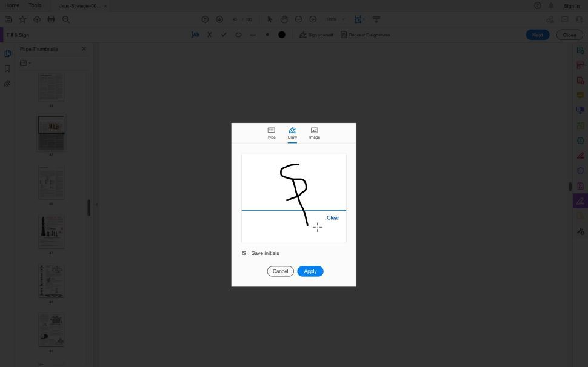The height and width of the screenshot is (367, 588).
Task: Select the page 47 thumbnail
Action: [51, 231]
